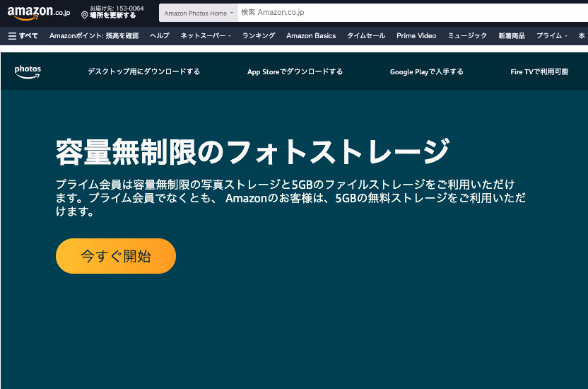
Task: Click the 今すぐ開始 button
Action: pyautogui.click(x=116, y=256)
